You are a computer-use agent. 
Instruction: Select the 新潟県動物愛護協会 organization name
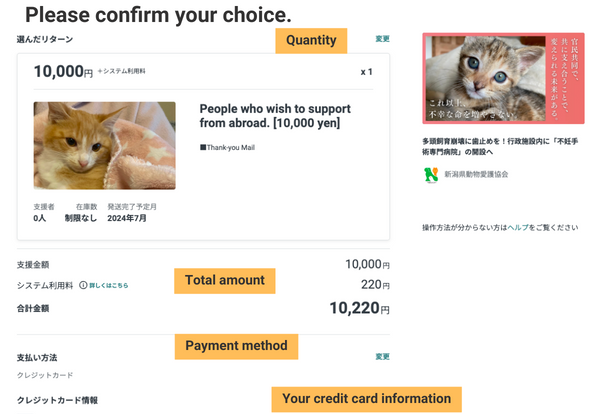click(x=476, y=174)
